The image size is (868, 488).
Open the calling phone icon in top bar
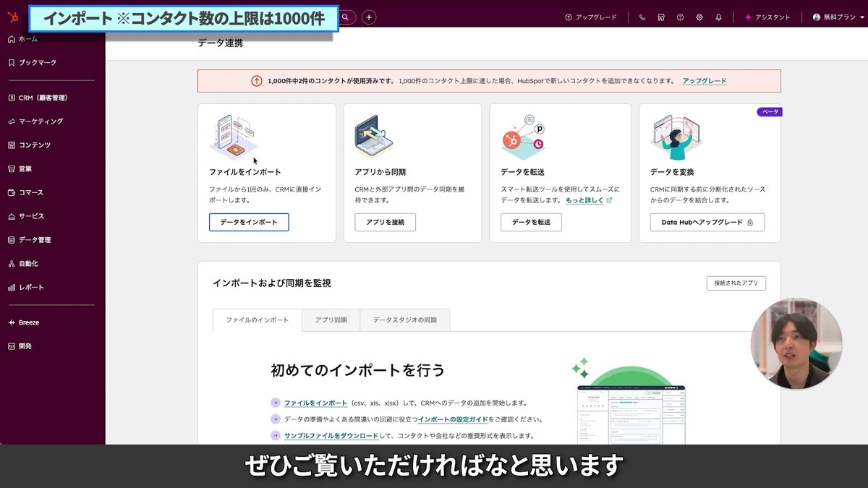click(642, 16)
